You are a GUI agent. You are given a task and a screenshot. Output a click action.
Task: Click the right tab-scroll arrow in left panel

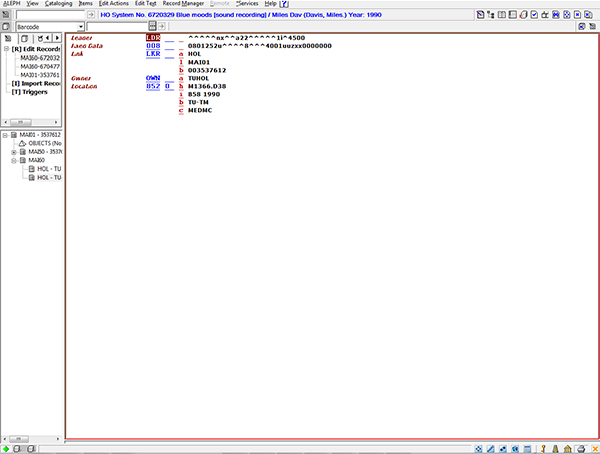click(x=57, y=38)
